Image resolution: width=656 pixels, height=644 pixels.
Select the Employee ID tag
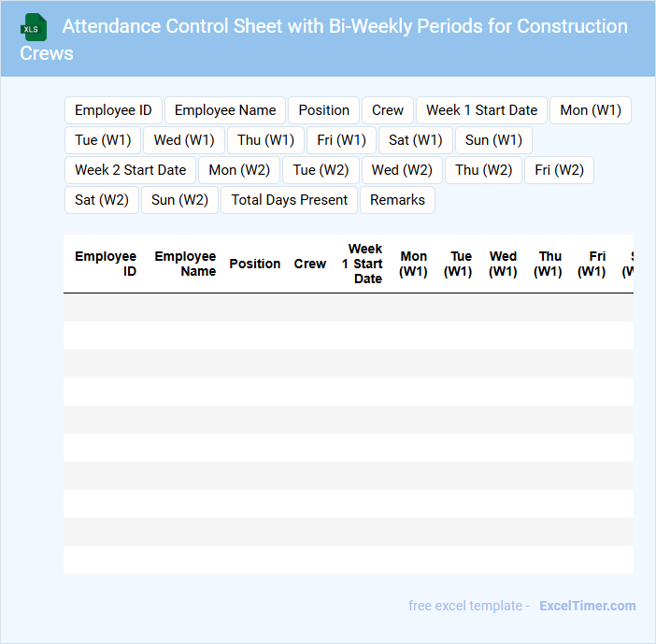point(113,110)
